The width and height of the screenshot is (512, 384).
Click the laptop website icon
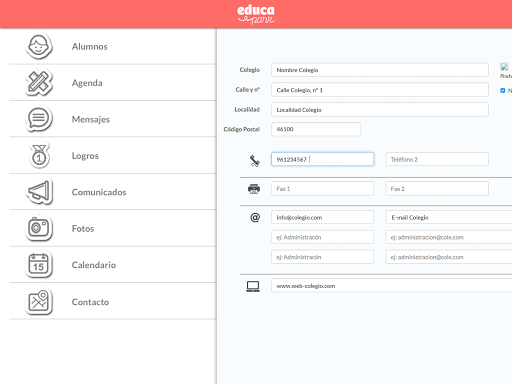tap(253, 286)
